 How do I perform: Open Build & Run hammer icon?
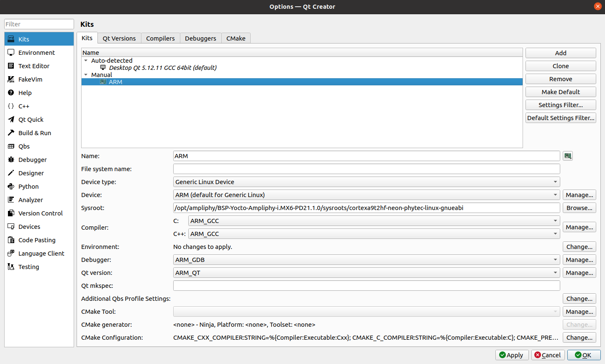(11, 133)
